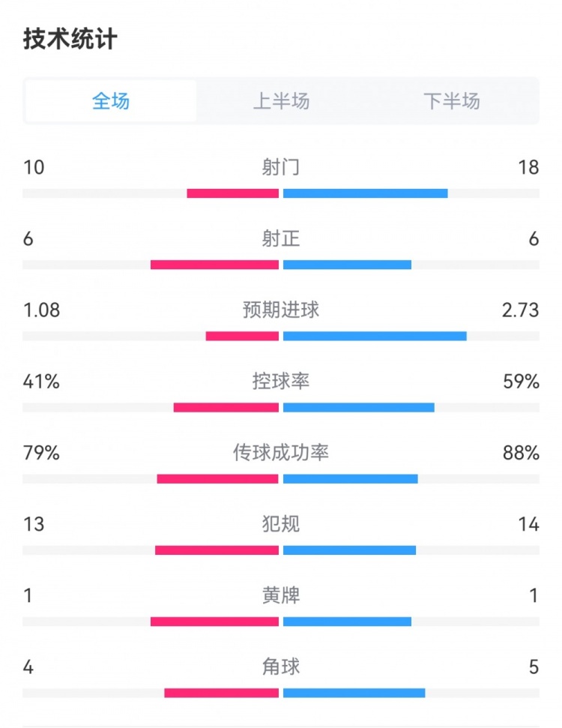Click the 射正 stat label
Screen dimensions: 562x728
(281, 238)
